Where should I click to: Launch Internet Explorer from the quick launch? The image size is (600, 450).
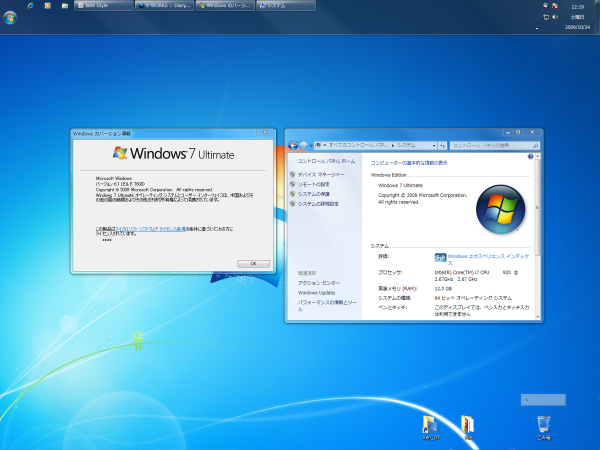click(30, 6)
